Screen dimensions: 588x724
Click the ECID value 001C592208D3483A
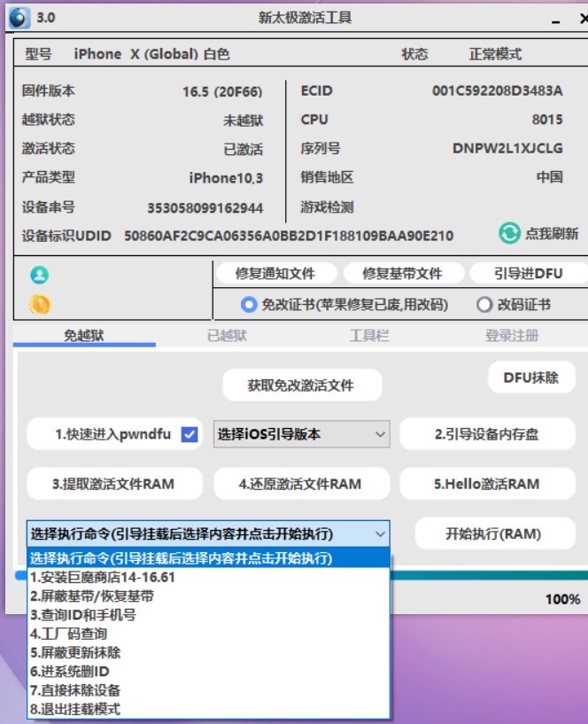coord(498,91)
